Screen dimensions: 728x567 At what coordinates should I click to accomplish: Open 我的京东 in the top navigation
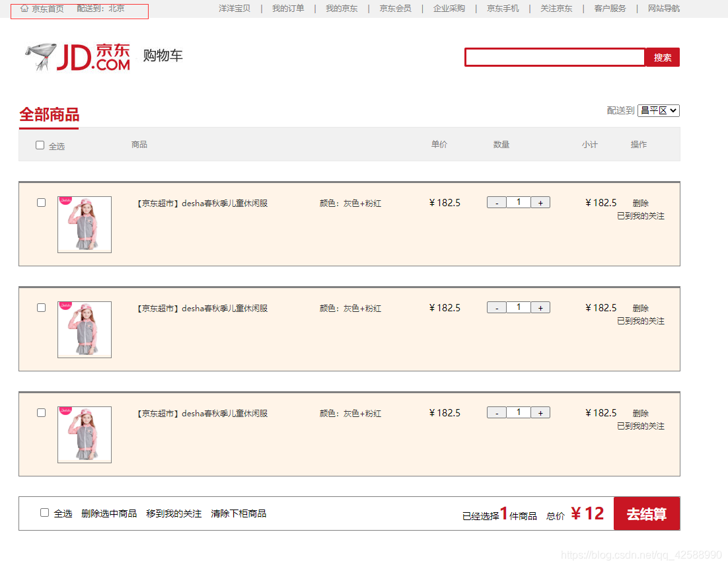pyautogui.click(x=342, y=9)
